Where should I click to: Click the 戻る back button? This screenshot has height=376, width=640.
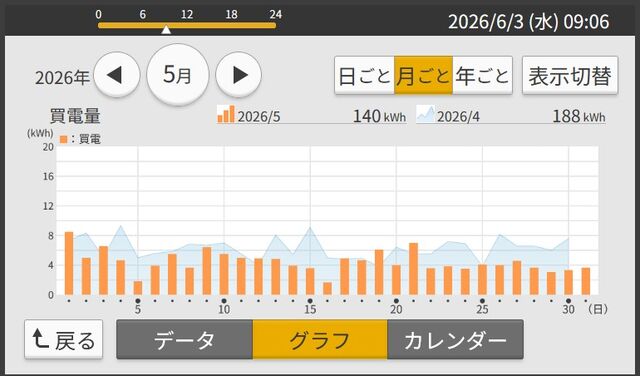point(64,340)
